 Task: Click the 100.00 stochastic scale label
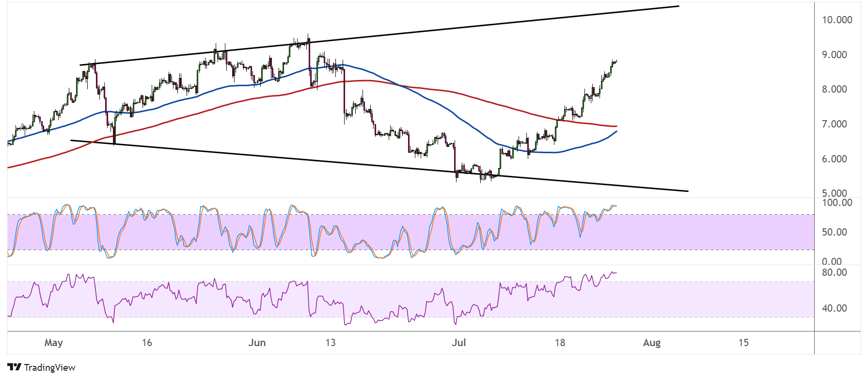coord(837,203)
